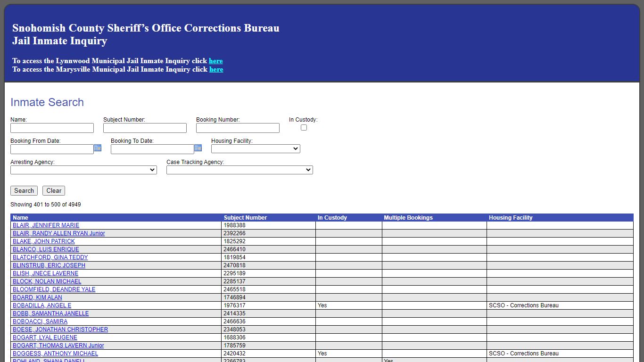
Task: Open Marysville Municipal Jail inquiry link
Action: pos(216,69)
